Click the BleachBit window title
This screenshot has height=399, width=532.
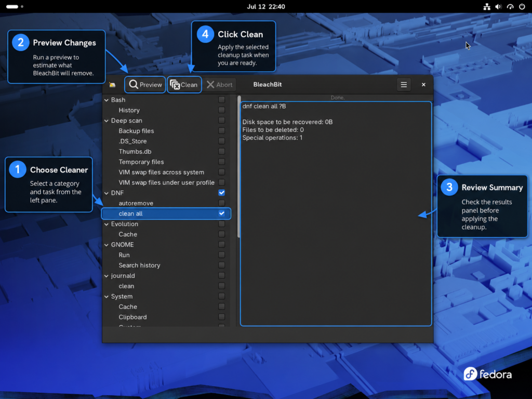268,85
